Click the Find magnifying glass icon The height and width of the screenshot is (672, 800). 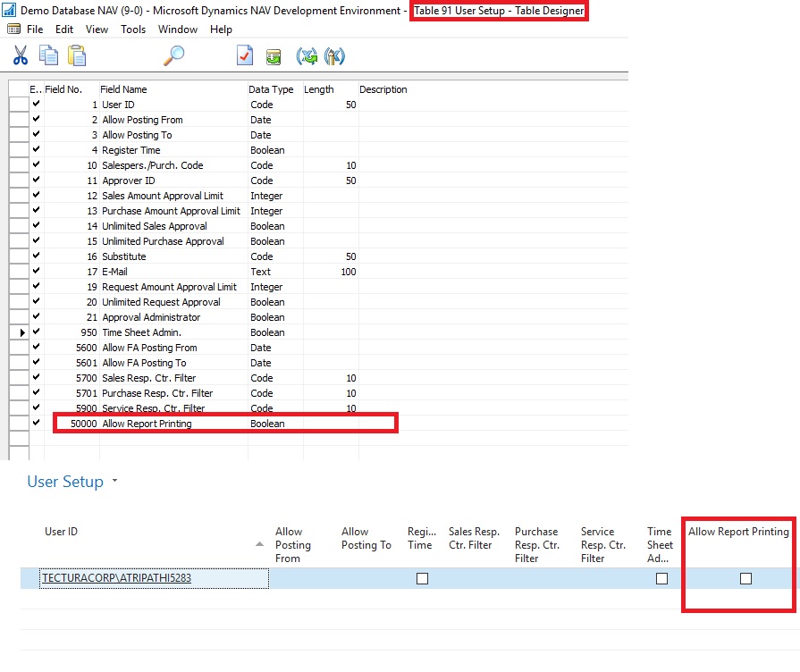pyautogui.click(x=173, y=56)
